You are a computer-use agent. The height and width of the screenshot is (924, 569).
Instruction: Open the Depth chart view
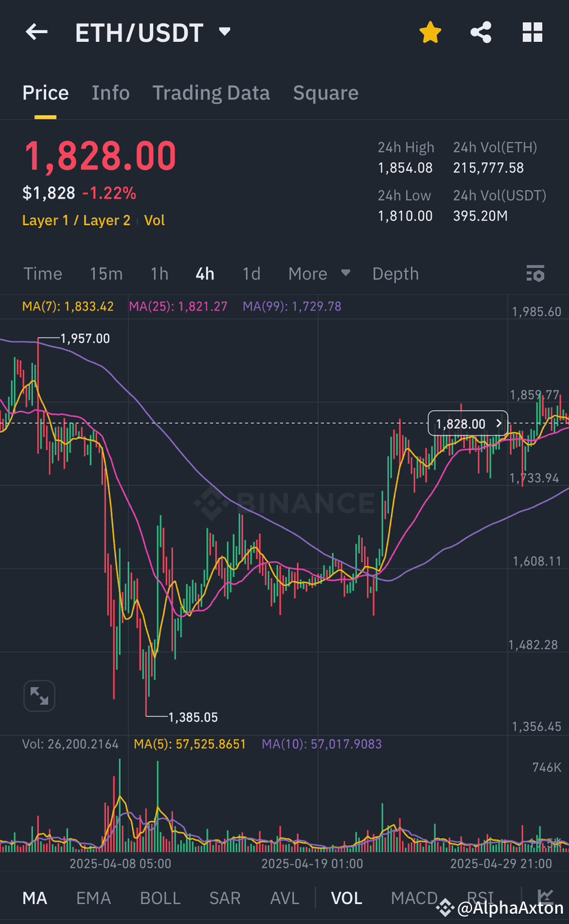click(395, 273)
